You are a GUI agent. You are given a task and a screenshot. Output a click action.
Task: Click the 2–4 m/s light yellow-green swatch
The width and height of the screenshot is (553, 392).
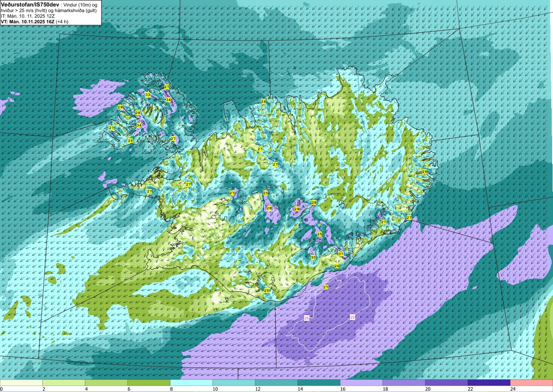(x=64, y=383)
